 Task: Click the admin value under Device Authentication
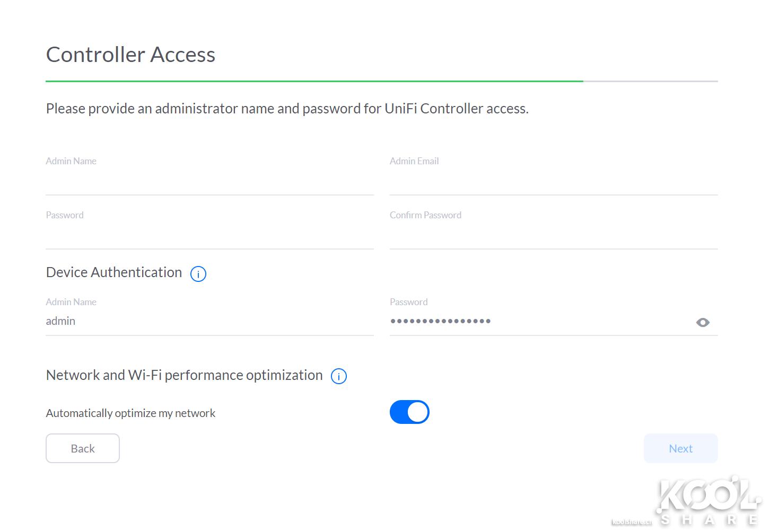pyautogui.click(x=60, y=321)
